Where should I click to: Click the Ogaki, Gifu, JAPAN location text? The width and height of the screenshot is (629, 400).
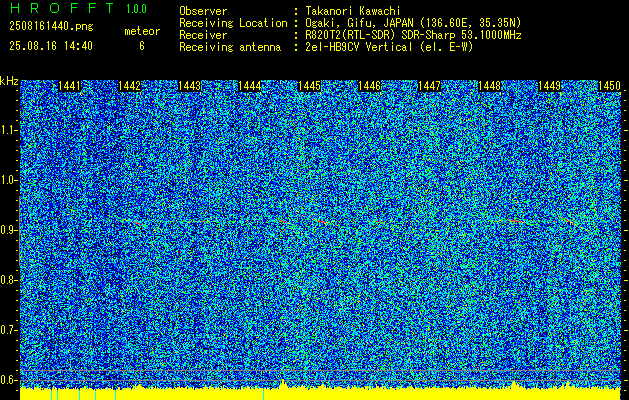pos(413,23)
